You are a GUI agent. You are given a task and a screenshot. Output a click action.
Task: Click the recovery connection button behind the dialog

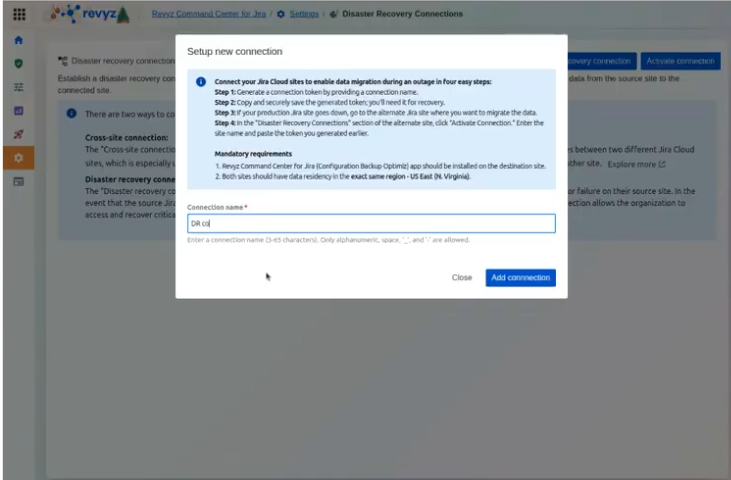coord(599,61)
